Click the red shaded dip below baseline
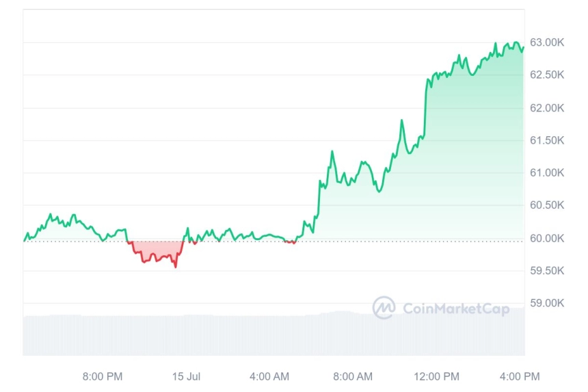This screenshot has height=392, width=588. coord(157,250)
